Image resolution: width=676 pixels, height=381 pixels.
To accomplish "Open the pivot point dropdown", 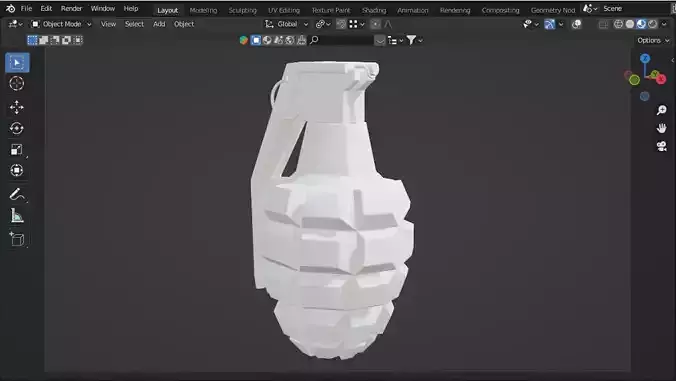I will [x=323, y=24].
